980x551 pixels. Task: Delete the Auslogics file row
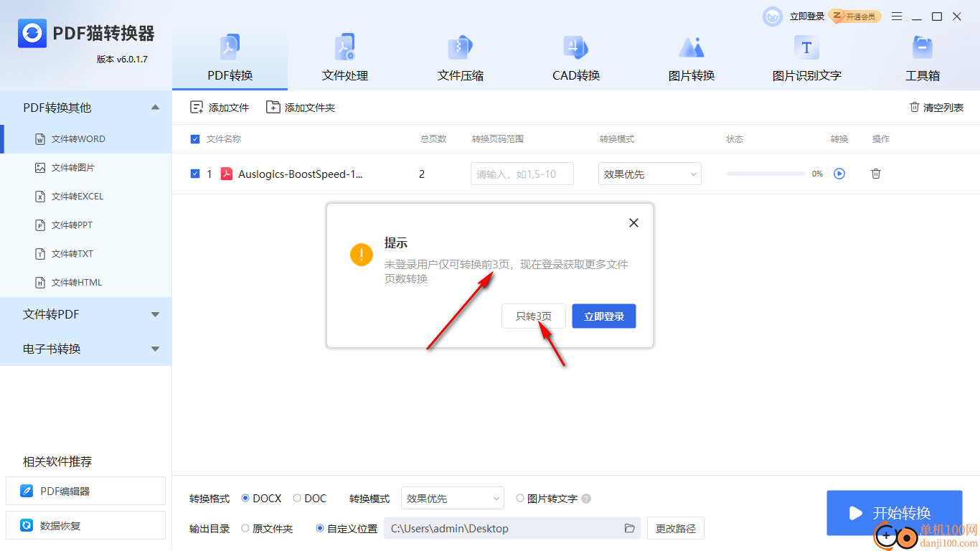point(876,174)
